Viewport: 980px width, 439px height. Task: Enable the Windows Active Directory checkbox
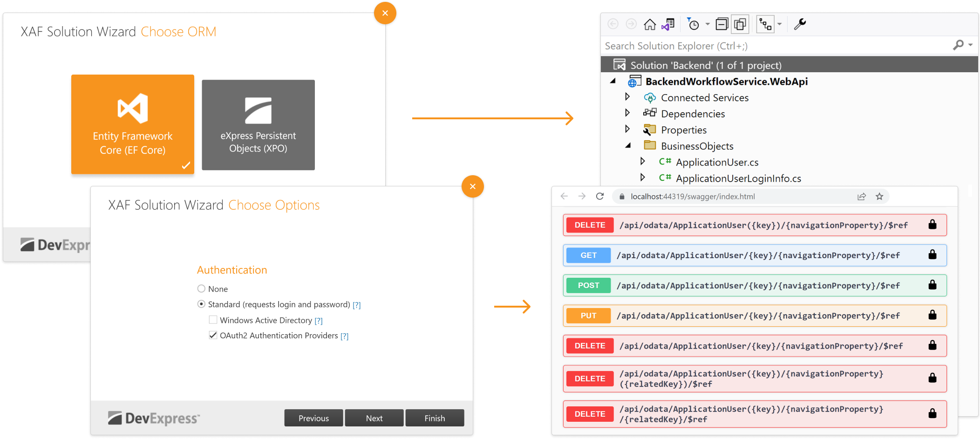tap(213, 320)
